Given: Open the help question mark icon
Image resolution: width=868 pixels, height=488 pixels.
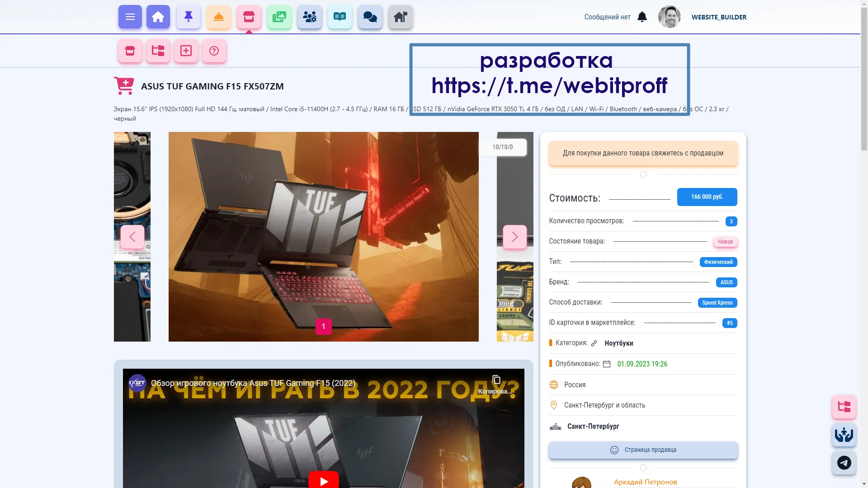Looking at the screenshot, I should coord(214,51).
